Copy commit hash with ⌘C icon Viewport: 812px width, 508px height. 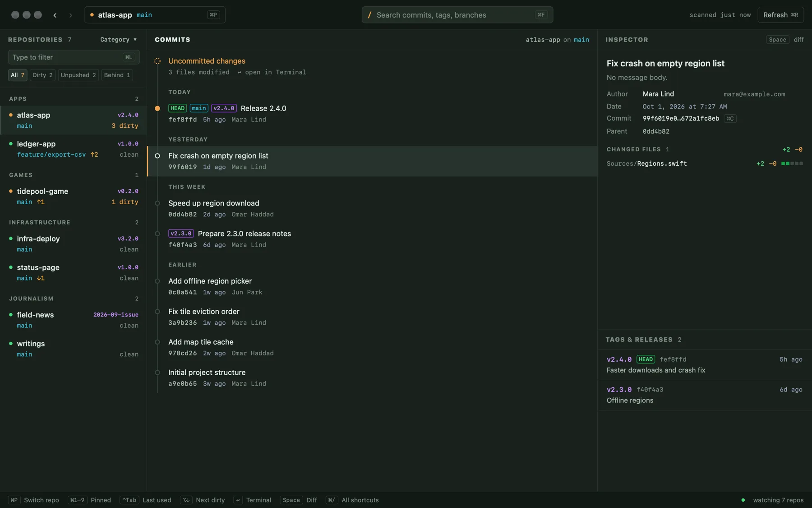[x=730, y=119]
